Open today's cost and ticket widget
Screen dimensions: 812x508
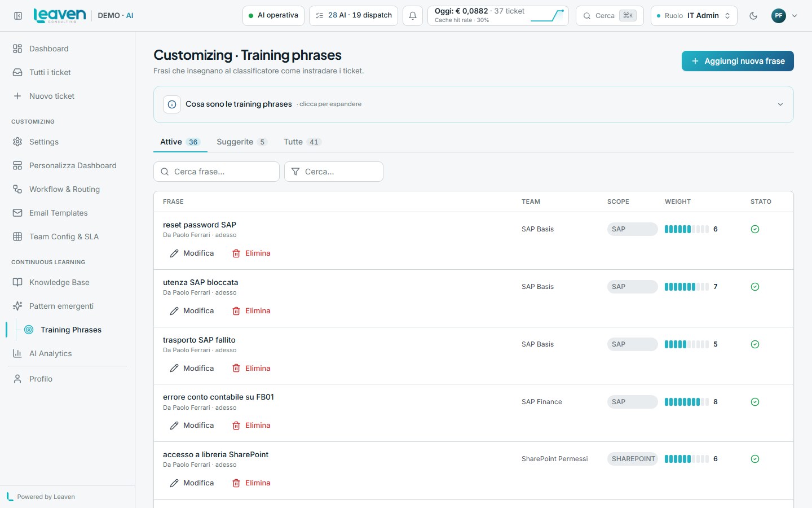(498, 16)
